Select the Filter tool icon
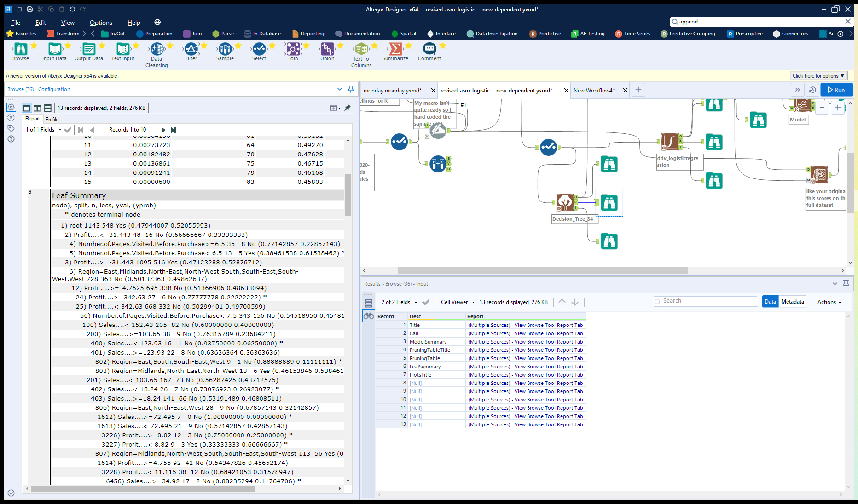This screenshot has height=504, width=858. (191, 49)
